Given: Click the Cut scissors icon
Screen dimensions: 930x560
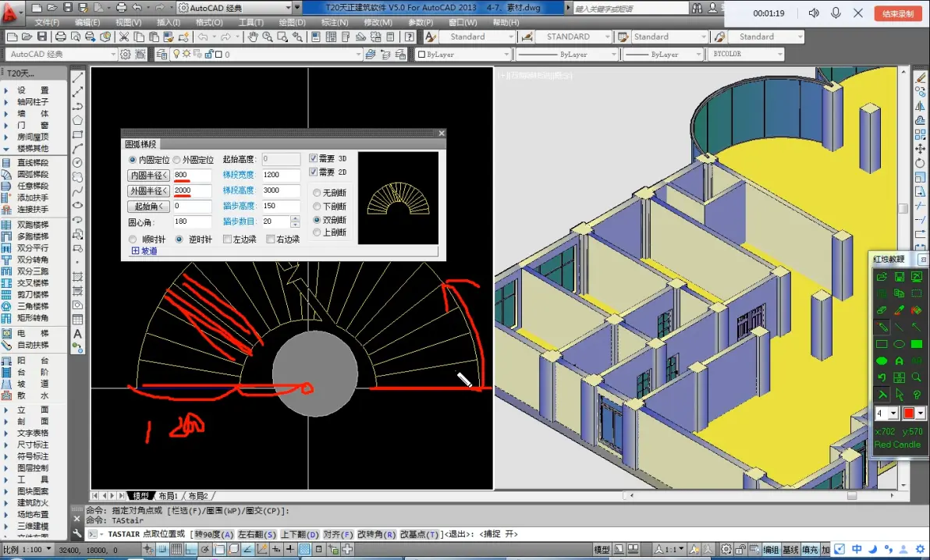Looking at the screenshot, I should 124,37.
